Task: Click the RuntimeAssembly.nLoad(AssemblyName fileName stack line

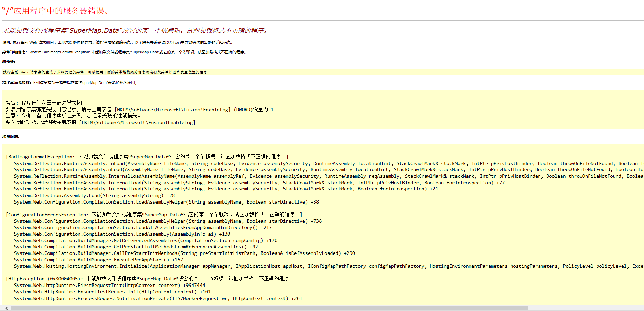Action: (x=329, y=169)
